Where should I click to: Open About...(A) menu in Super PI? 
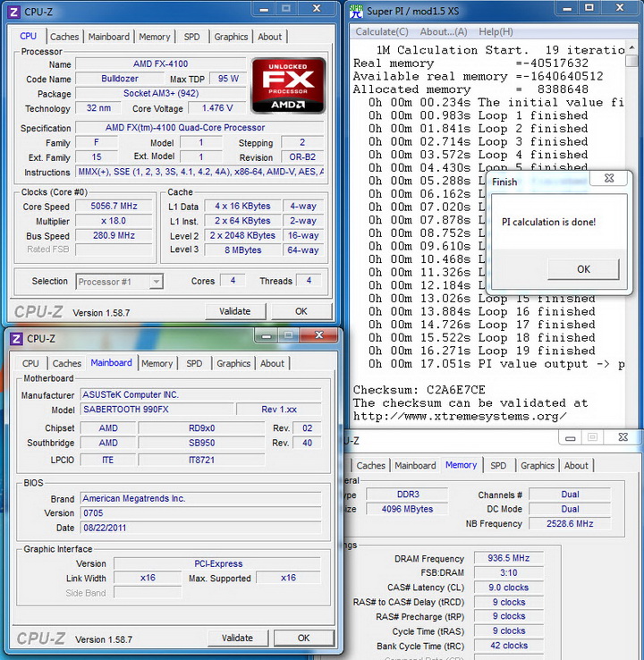pyautogui.click(x=444, y=32)
